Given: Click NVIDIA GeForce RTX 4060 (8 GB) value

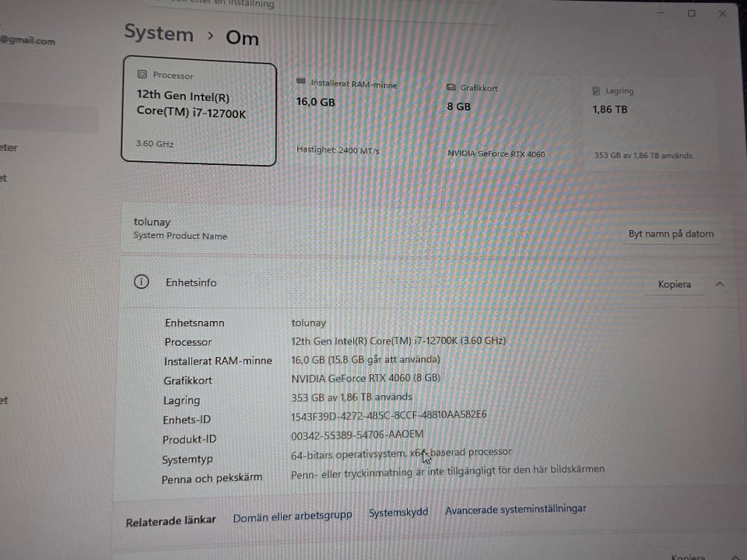Looking at the screenshot, I should pyautogui.click(x=366, y=378).
